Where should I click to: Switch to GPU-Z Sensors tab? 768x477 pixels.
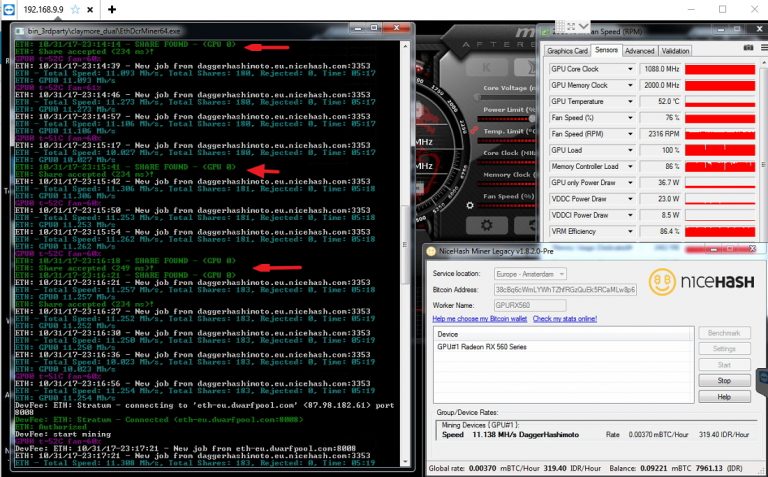coord(606,50)
